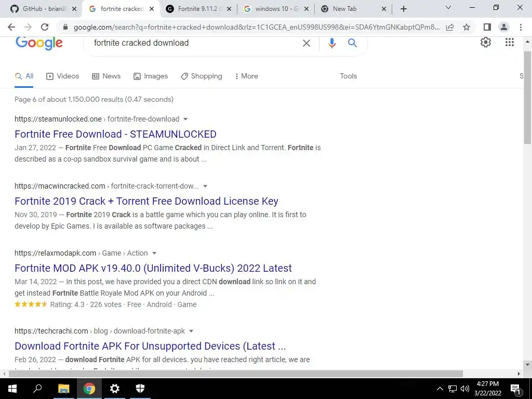This screenshot has width=532, height=399.
Task: Show News results
Action: click(x=106, y=76)
